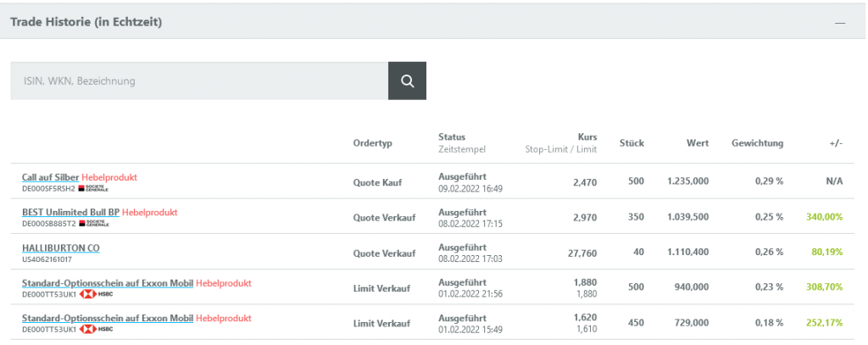
Task: Open first Standard-Optionsschein auf Exxon Mobil link
Action: (x=108, y=283)
